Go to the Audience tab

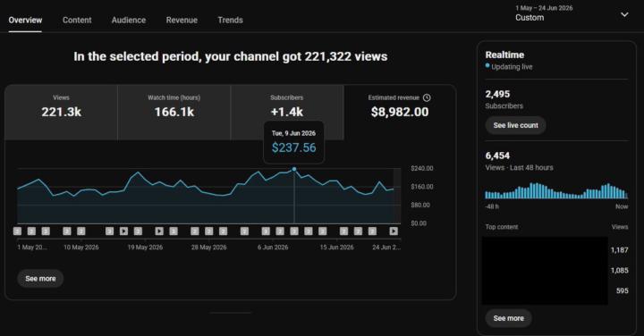coord(129,20)
